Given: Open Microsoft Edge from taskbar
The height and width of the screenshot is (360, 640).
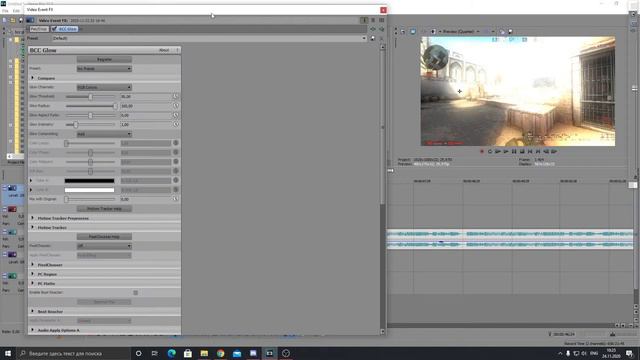Looking at the screenshot, I should tap(172, 353).
